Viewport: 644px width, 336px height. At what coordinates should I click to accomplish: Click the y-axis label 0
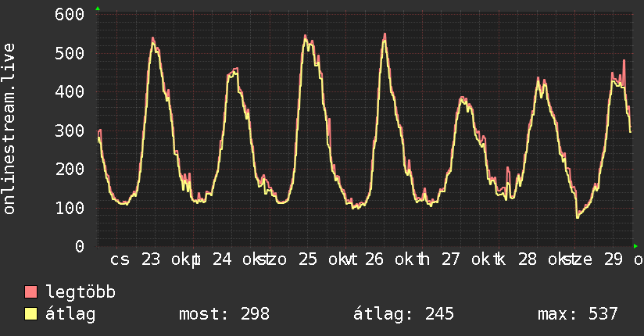coord(80,246)
